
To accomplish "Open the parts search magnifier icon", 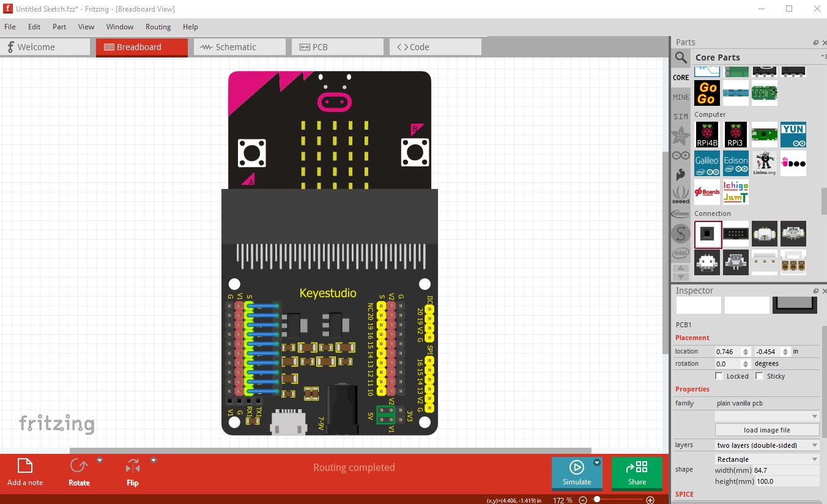I will tap(681, 57).
